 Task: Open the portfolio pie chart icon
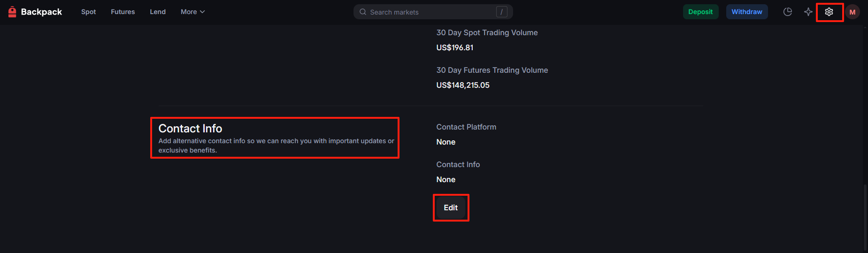click(788, 12)
